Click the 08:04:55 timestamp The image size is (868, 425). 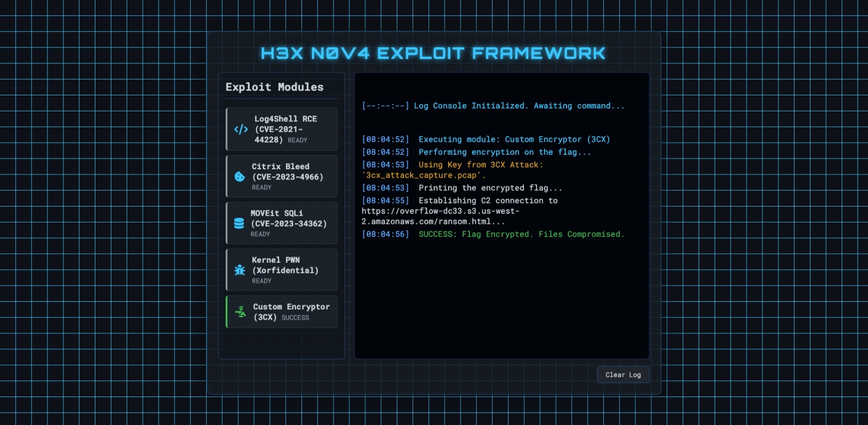coord(386,200)
